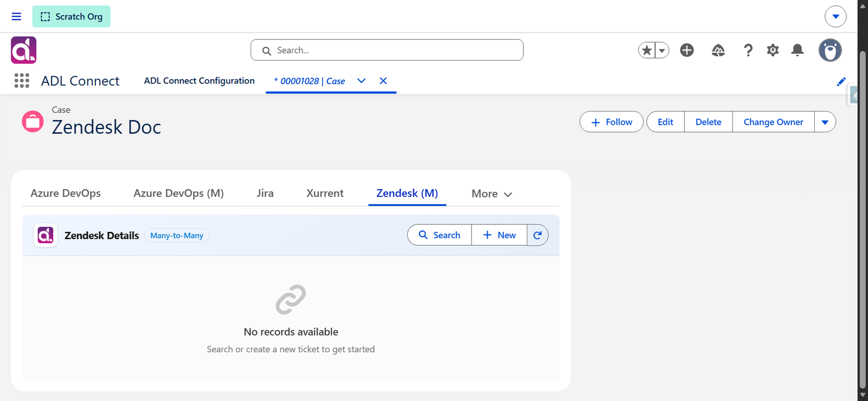Open Salesforce Trailhead guidance icon
Viewport: 868px width, 401px height.
(x=718, y=50)
